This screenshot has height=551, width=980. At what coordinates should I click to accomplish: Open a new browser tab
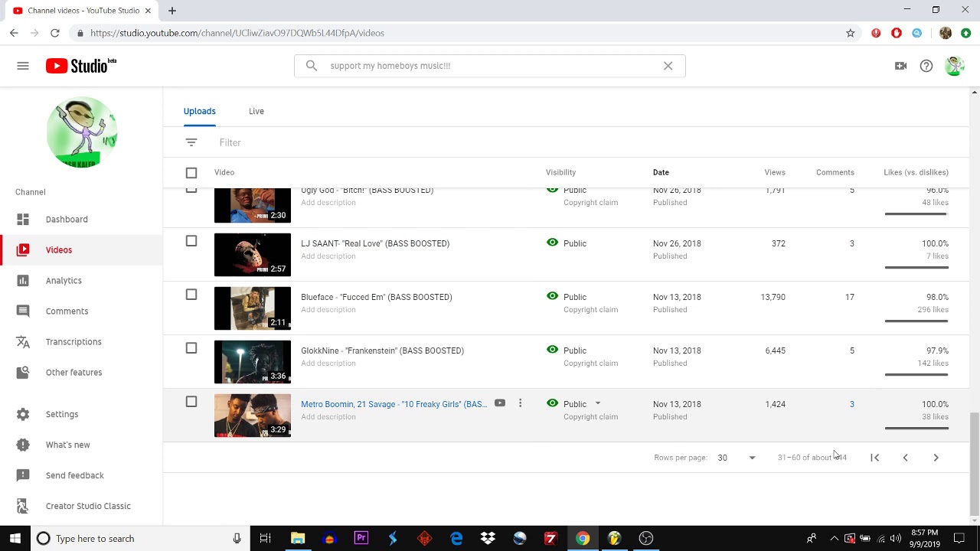pos(172,11)
